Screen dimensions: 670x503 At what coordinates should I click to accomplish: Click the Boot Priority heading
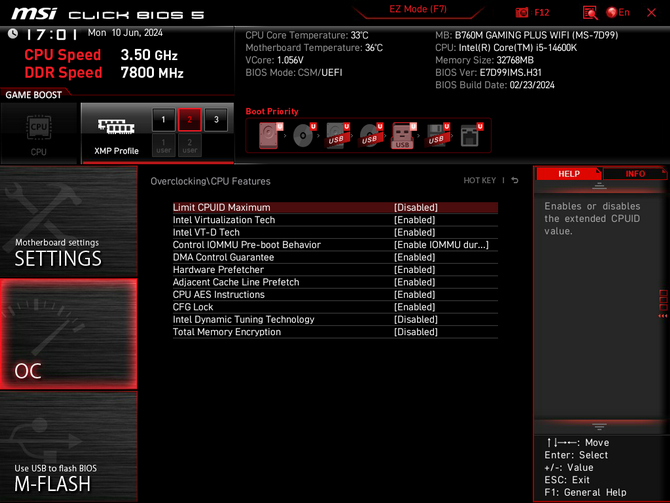272,112
